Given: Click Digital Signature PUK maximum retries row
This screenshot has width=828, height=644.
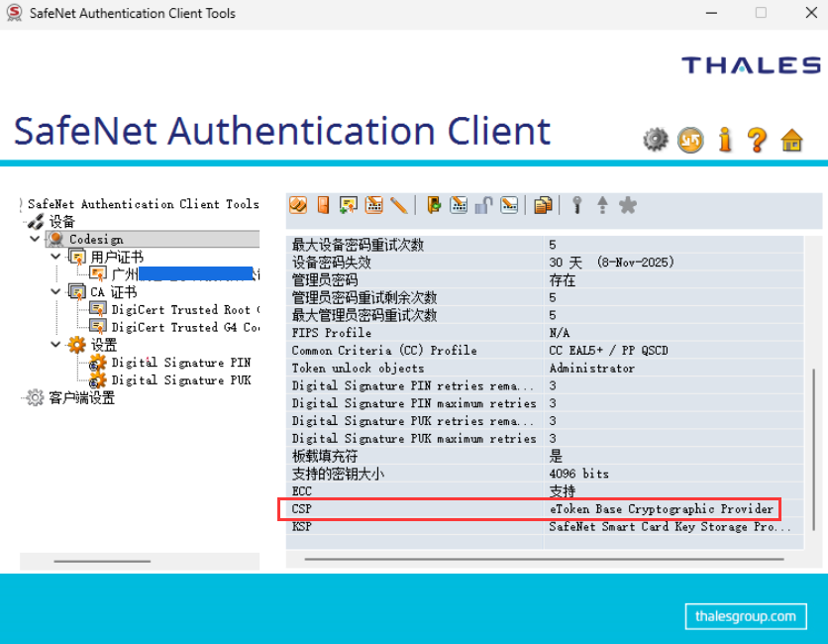Looking at the screenshot, I should click(x=545, y=439).
